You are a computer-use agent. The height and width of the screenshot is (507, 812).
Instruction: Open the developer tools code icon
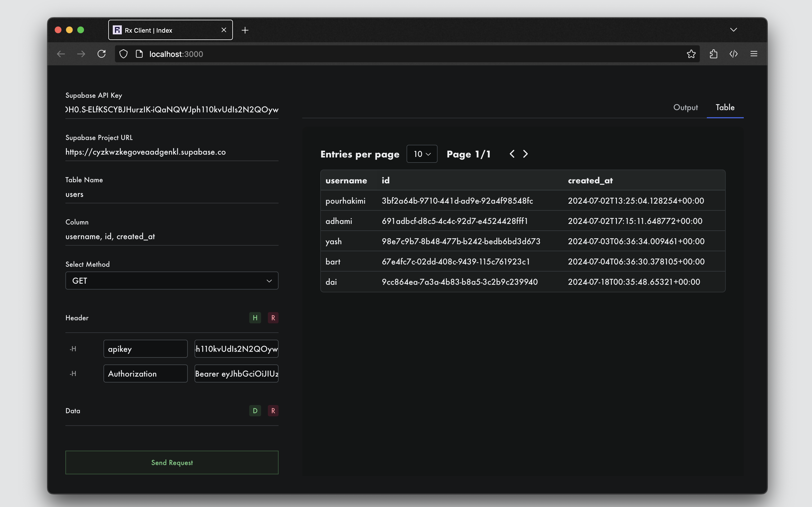(x=734, y=54)
